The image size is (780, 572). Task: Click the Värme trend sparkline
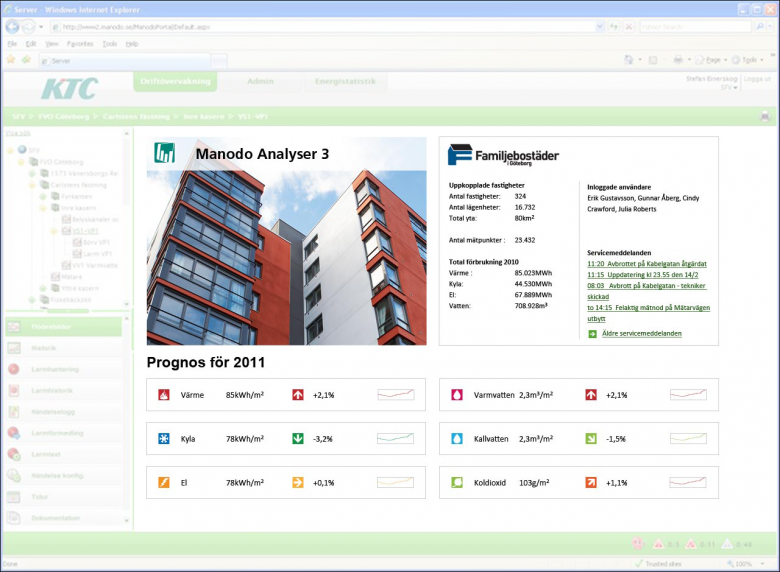pos(395,395)
